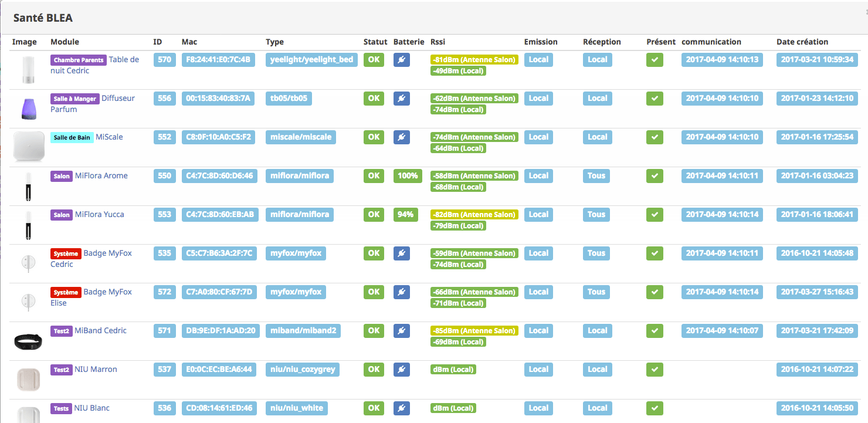Click the plug battery icon for Badge MyFox Cedric
The image size is (868, 423).
(x=402, y=253)
